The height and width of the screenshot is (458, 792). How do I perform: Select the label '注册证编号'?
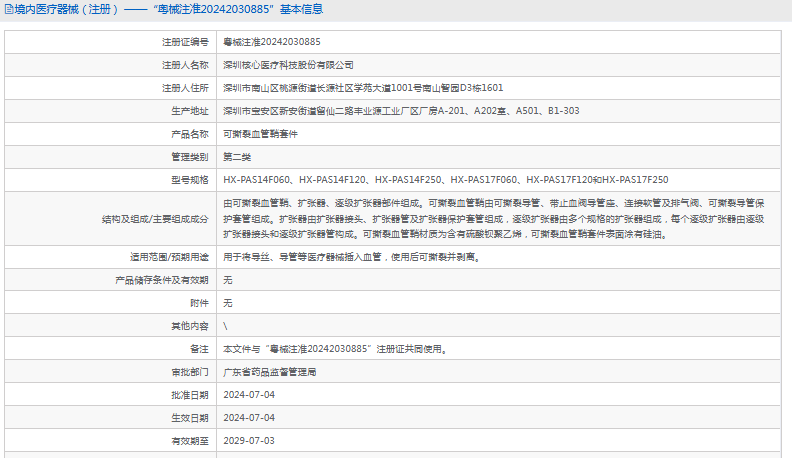pos(185,42)
